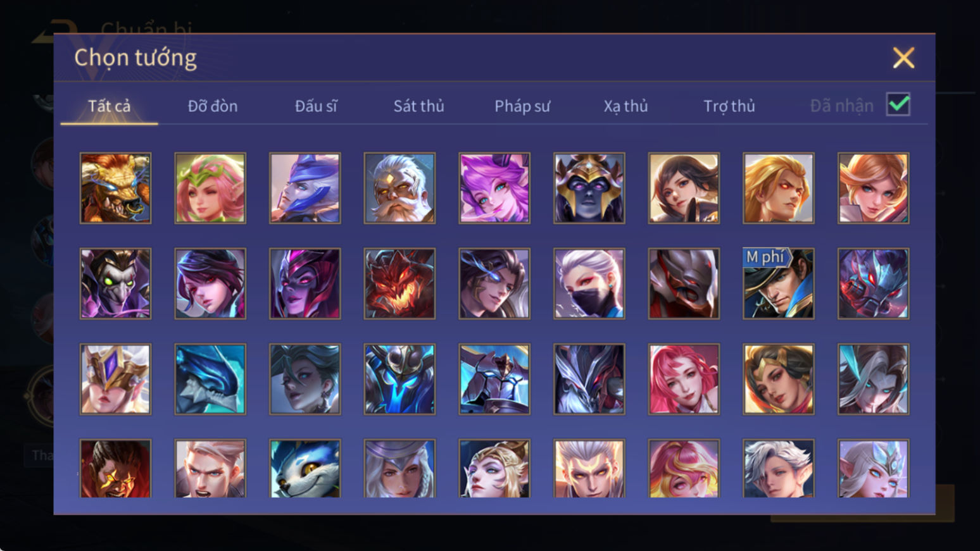Select the 'Tất cả' tab
The image size is (980, 551).
[x=109, y=106]
